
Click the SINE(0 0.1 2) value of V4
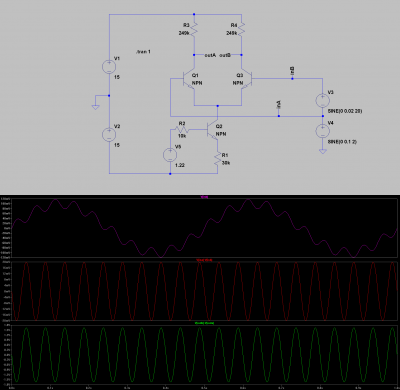(x=342, y=142)
